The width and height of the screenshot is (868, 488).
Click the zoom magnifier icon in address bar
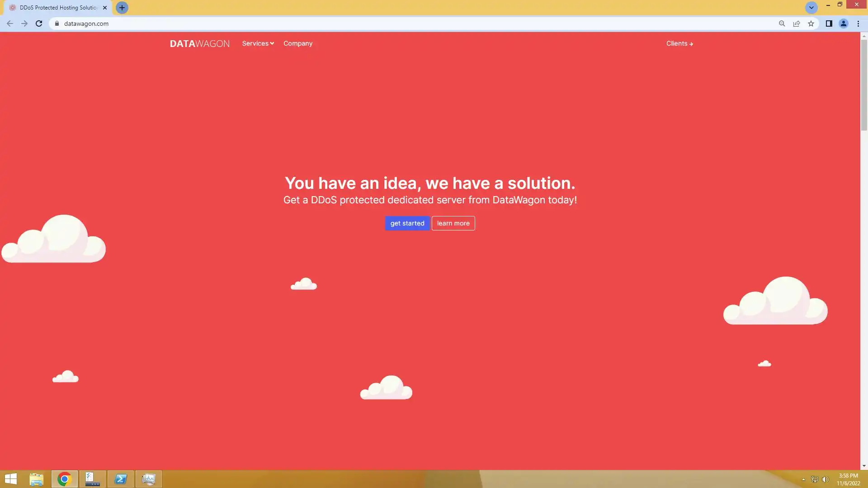(x=782, y=23)
